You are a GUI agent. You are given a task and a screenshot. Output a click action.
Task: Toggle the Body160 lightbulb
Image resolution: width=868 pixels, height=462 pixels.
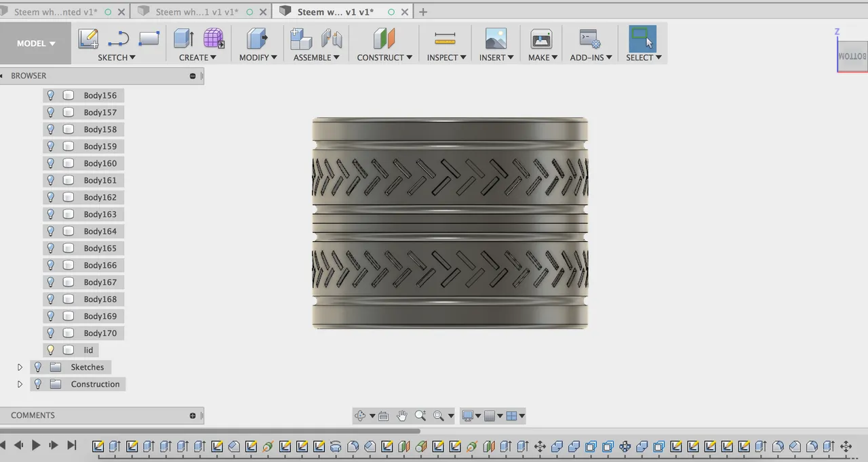tap(50, 163)
